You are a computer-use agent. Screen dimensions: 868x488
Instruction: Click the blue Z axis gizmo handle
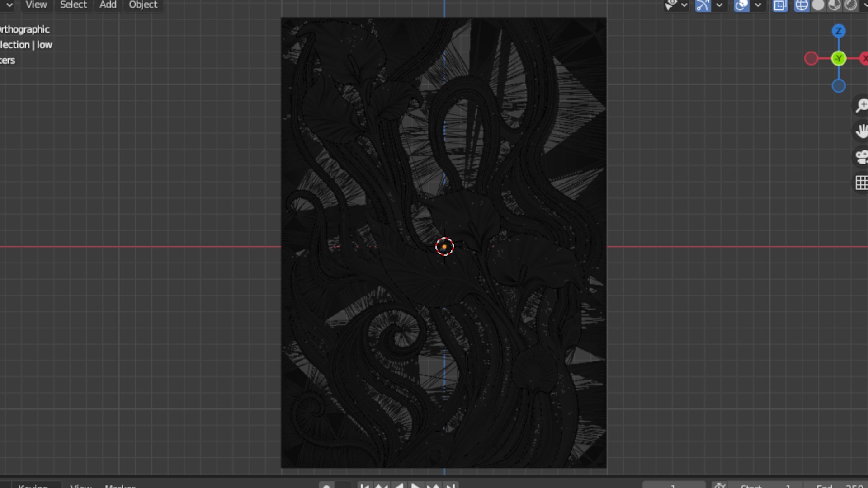pos(839,31)
